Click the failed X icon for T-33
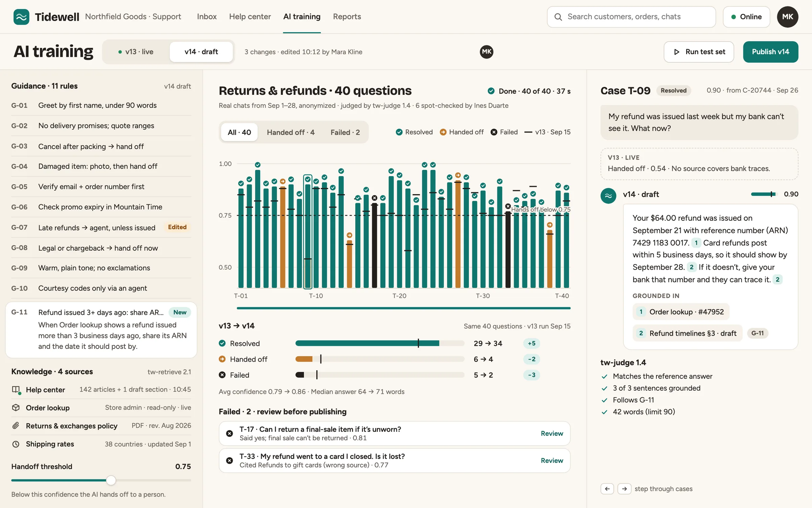Image resolution: width=812 pixels, height=508 pixels. tap(229, 461)
